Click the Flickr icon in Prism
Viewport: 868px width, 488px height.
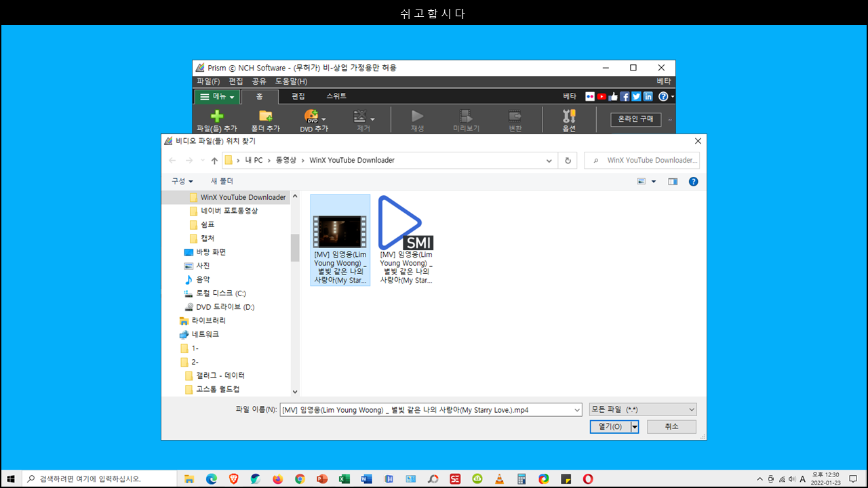click(x=590, y=97)
